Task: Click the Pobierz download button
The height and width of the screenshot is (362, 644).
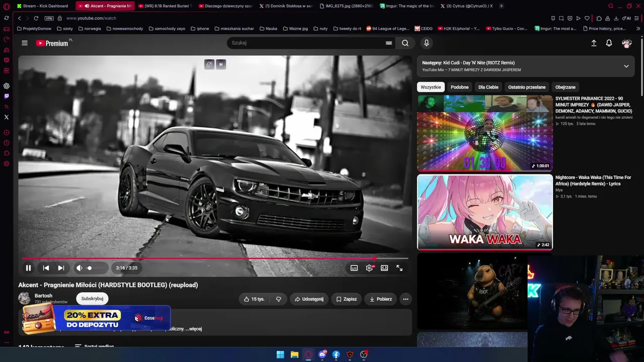Action: tap(380, 299)
